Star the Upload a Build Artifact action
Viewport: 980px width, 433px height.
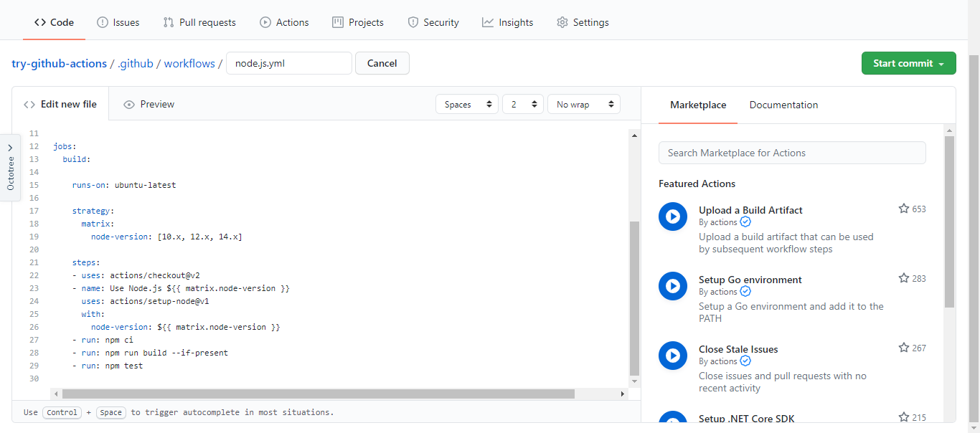[x=904, y=209]
